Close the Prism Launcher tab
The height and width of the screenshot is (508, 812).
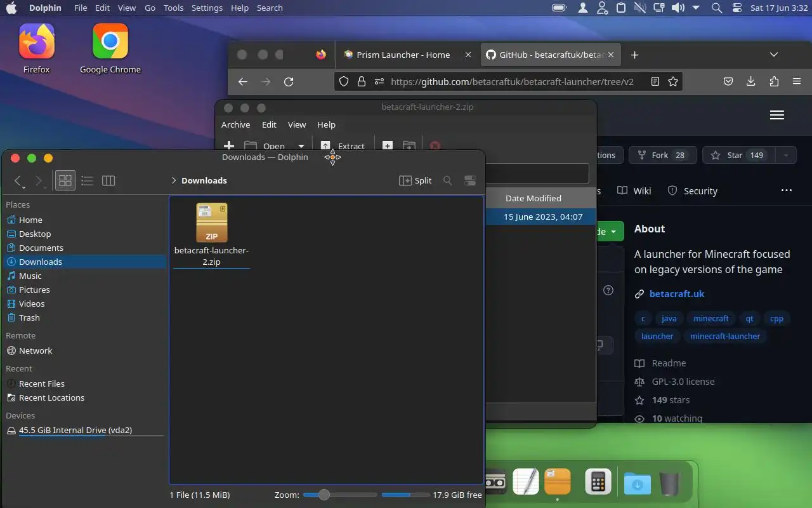(468, 55)
